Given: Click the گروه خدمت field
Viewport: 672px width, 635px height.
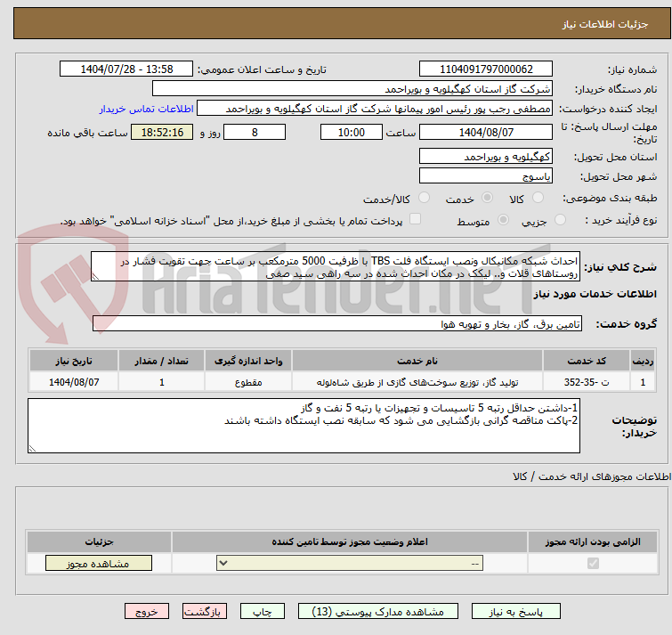Looking at the screenshot, I should pos(337,323).
